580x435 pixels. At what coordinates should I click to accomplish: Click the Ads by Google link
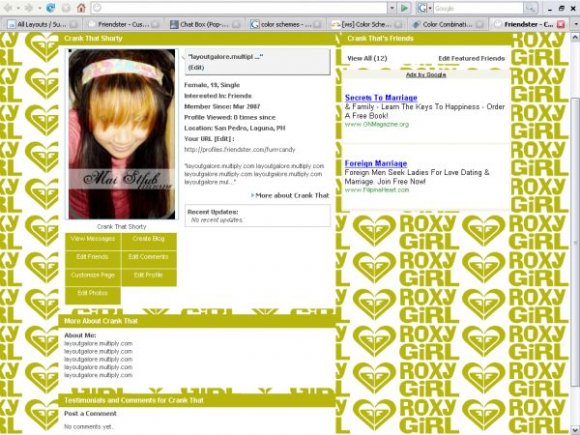(426, 75)
